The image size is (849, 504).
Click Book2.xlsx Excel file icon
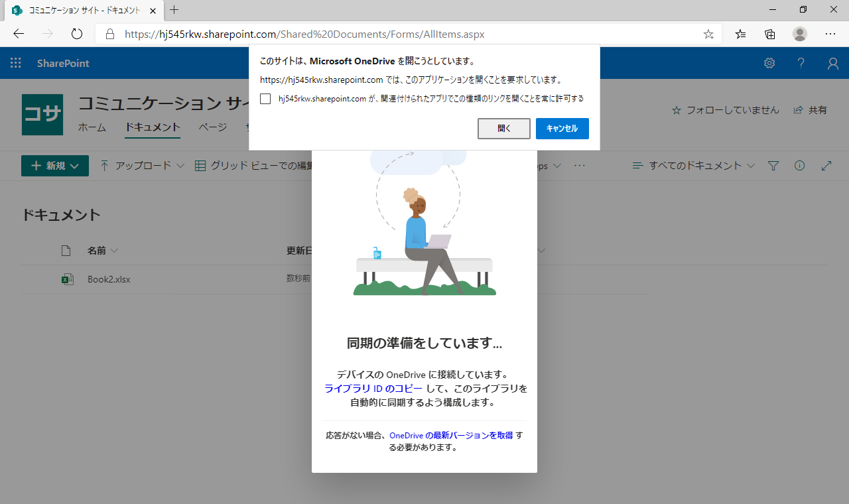[x=67, y=279]
